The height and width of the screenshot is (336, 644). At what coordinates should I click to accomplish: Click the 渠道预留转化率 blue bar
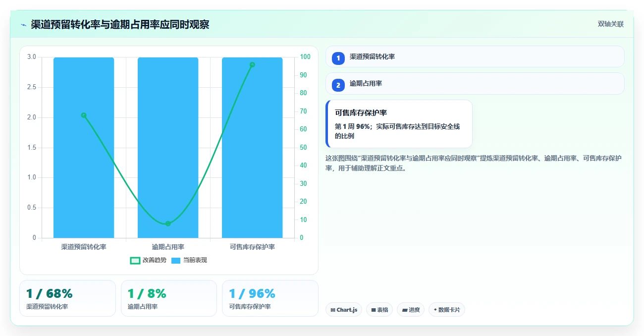coord(84,148)
